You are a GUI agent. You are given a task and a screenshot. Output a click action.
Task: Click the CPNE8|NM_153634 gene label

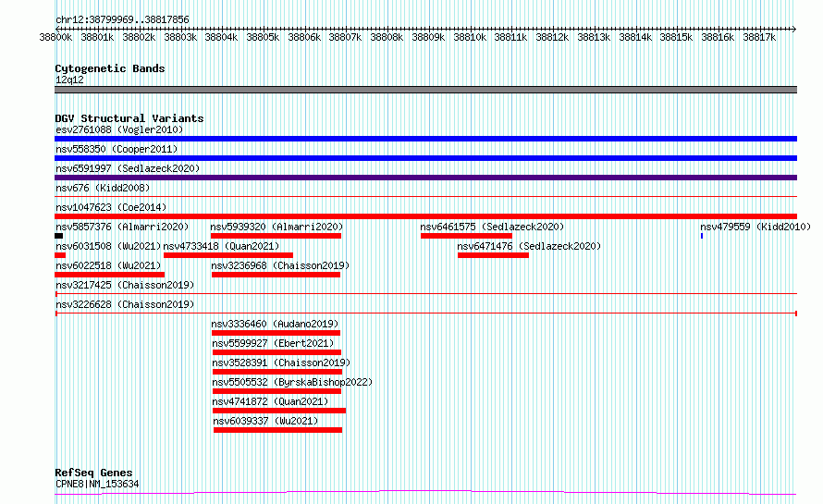coord(97,484)
